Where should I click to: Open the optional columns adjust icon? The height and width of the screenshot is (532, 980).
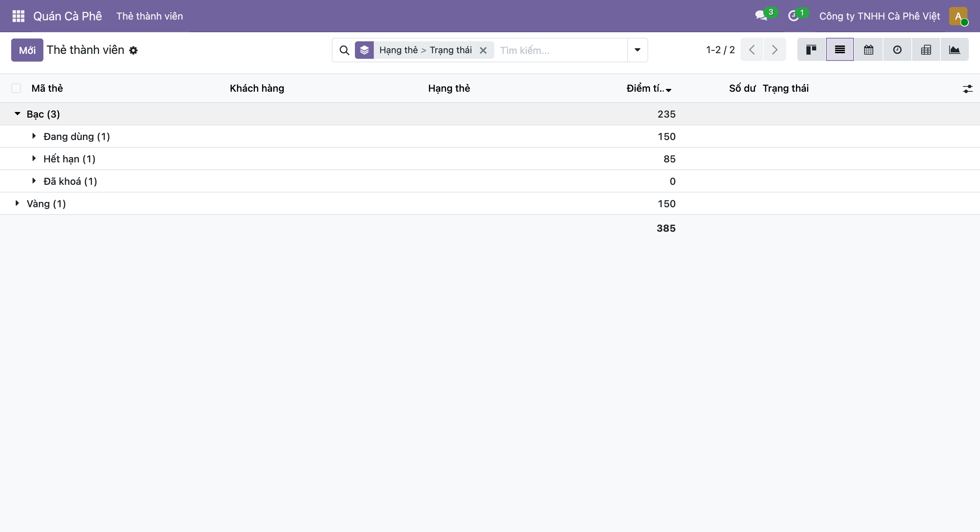(x=967, y=89)
